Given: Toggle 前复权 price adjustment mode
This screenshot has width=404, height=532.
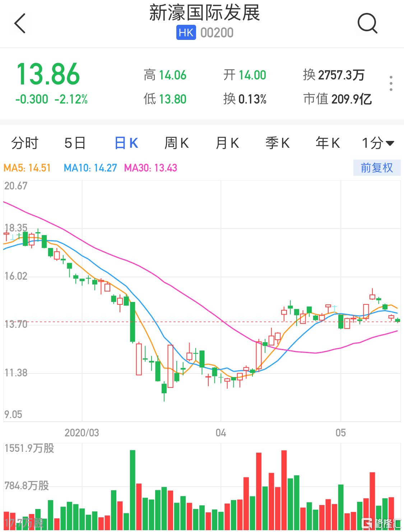Looking at the screenshot, I should point(376,168).
